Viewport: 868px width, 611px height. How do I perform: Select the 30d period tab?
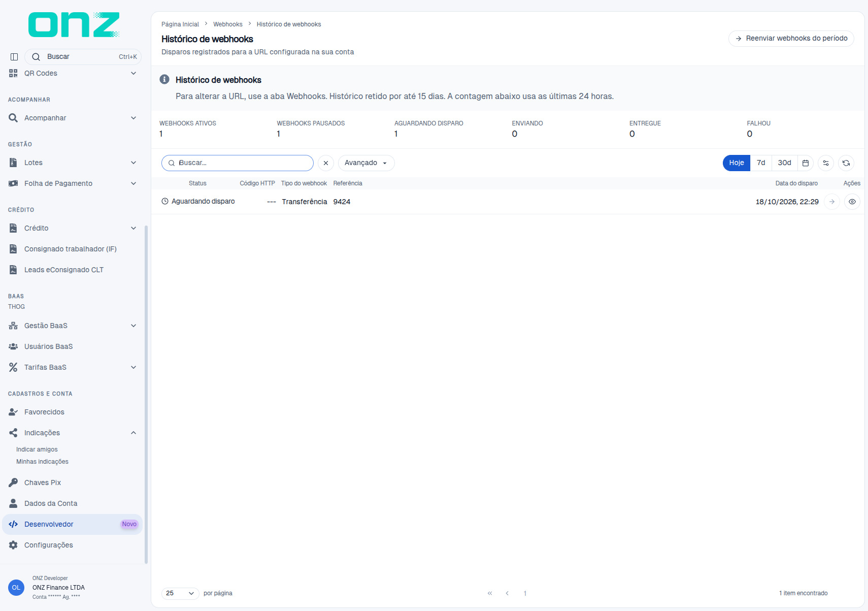pyautogui.click(x=784, y=163)
